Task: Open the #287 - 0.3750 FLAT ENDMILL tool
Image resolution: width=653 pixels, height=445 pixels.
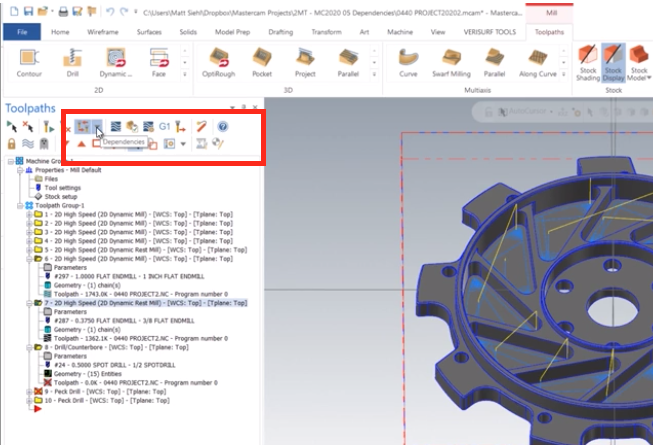Action: 124,321
